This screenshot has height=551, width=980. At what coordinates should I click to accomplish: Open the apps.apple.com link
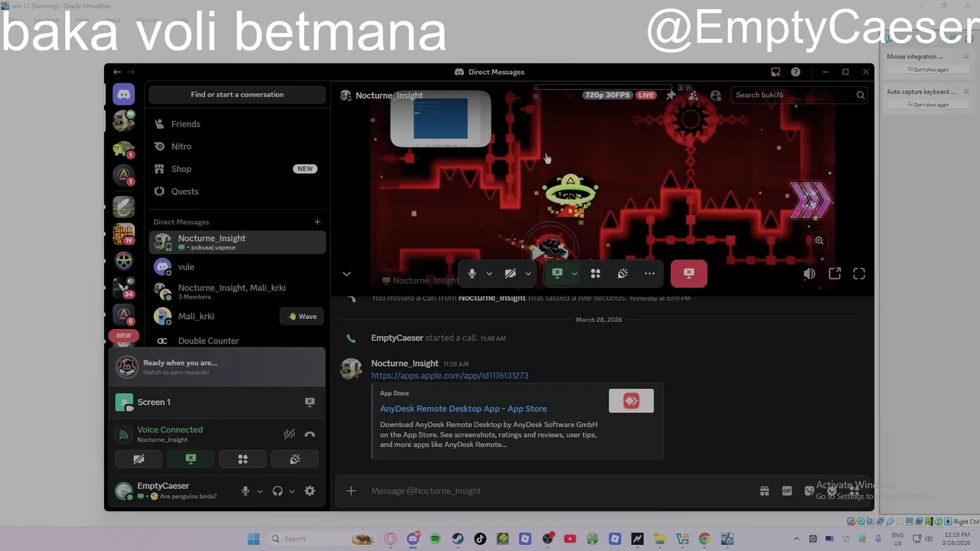tap(449, 376)
